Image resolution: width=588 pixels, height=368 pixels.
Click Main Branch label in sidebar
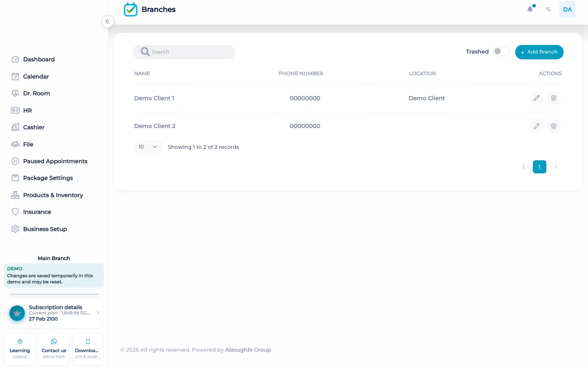point(54,258)
